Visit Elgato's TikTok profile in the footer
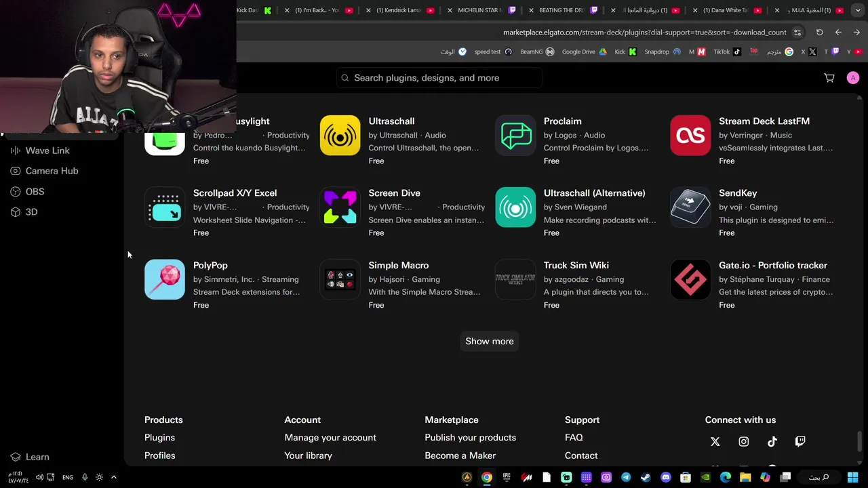 coord(772,442)
